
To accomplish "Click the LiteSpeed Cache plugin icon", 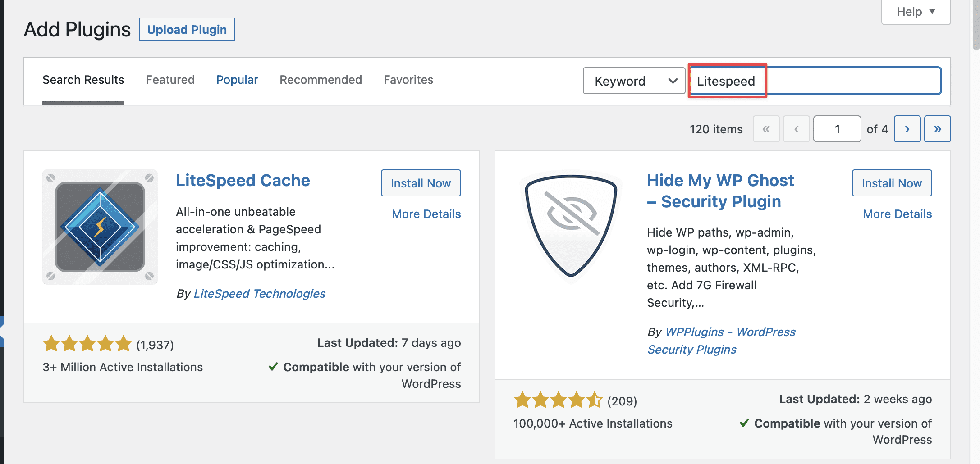I will [x=100, y=227].
